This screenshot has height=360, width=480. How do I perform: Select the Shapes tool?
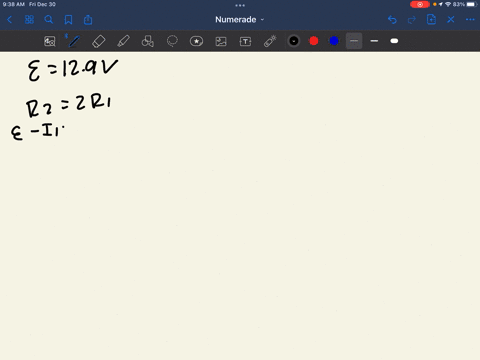coord(148,41)
